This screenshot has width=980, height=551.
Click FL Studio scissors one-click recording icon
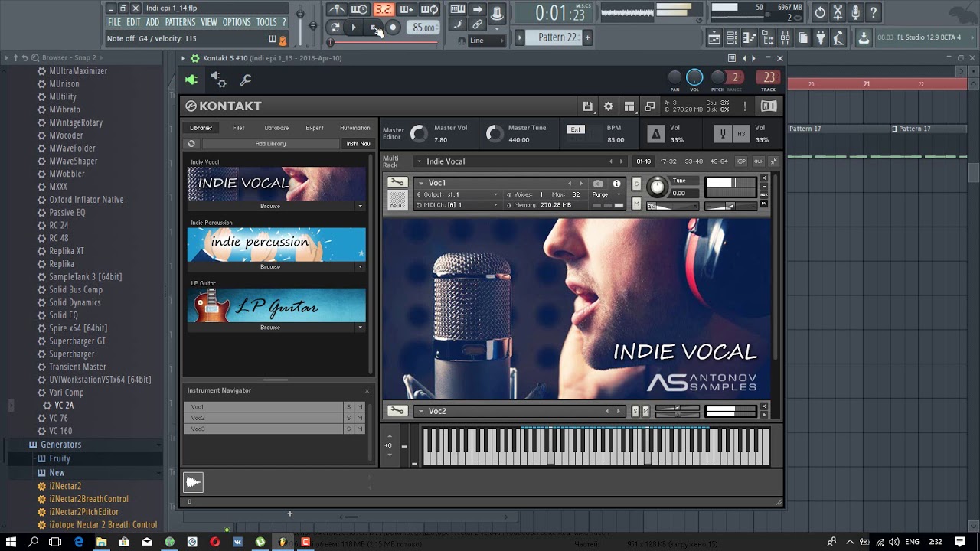[838, 12]
